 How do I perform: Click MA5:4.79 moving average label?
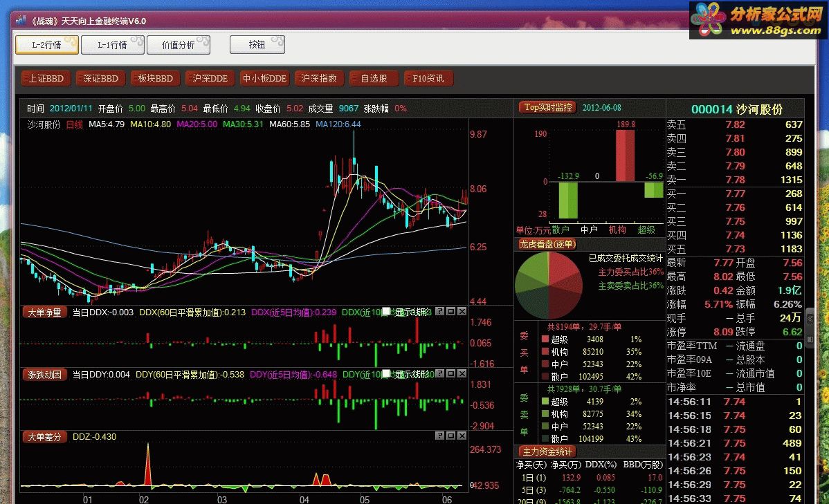point(107,124)
